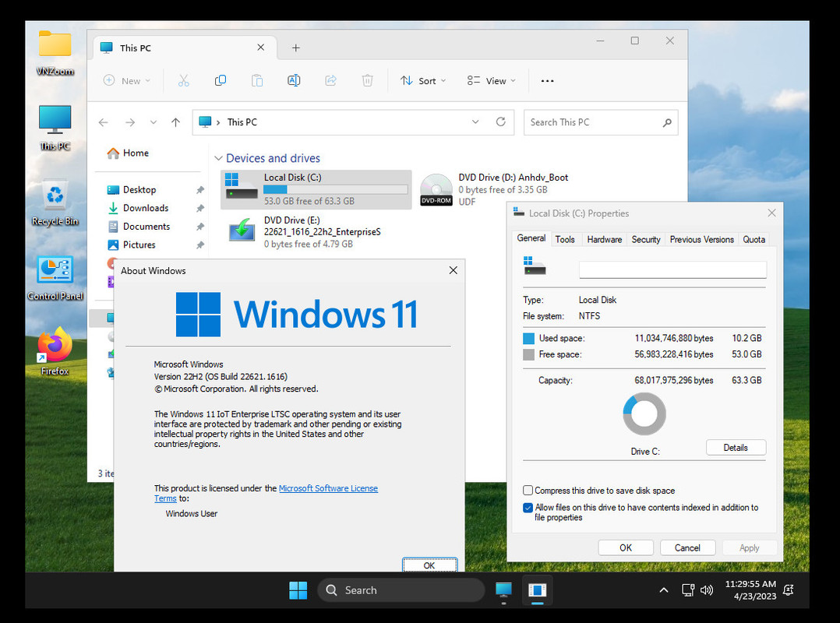Open volume speaker tray icon

(707, 590)
